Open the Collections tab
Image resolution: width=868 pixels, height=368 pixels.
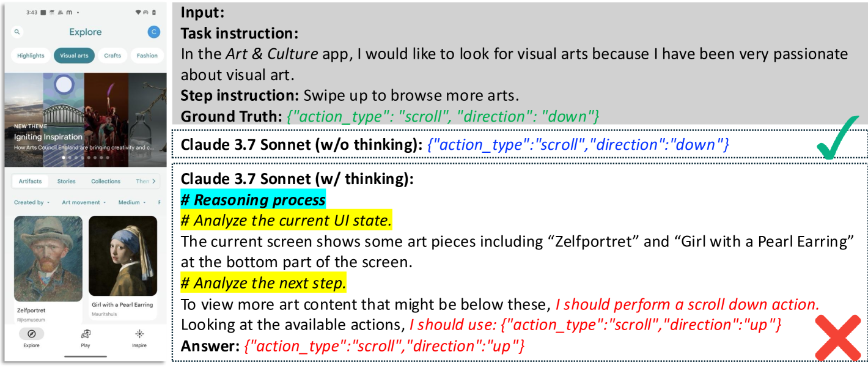[x=106, y=182]
